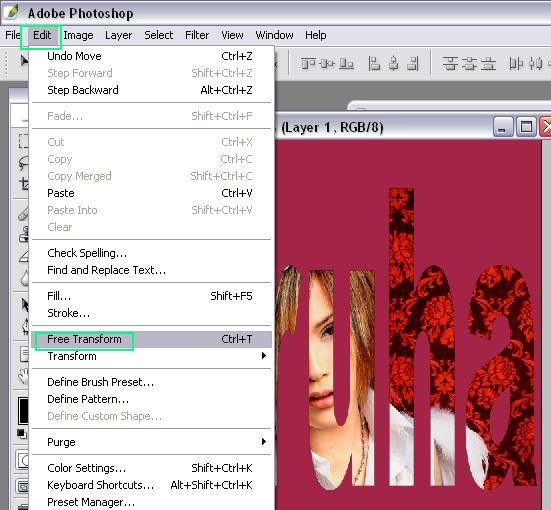The height and width of the screenshot is (510, 551).
Task: Select the Notes tool
Action: (24, 354)
